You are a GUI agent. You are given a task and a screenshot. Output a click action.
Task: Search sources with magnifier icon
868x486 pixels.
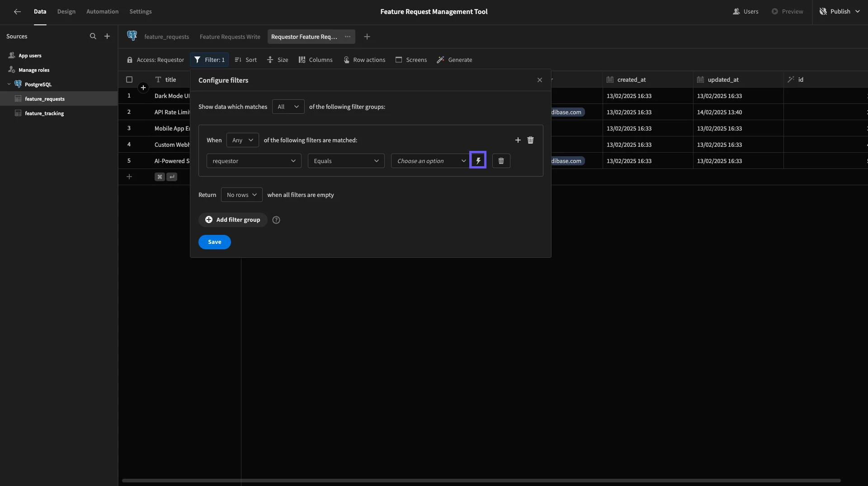(93, 36)
